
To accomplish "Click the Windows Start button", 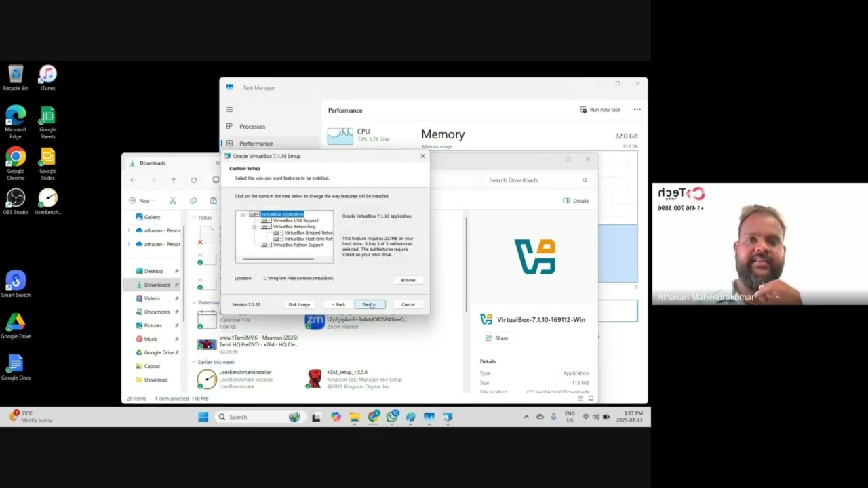I will tap(203, 417).
